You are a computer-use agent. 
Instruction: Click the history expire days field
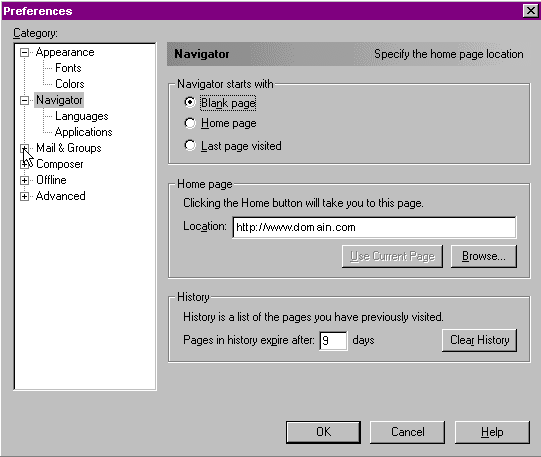333,341
